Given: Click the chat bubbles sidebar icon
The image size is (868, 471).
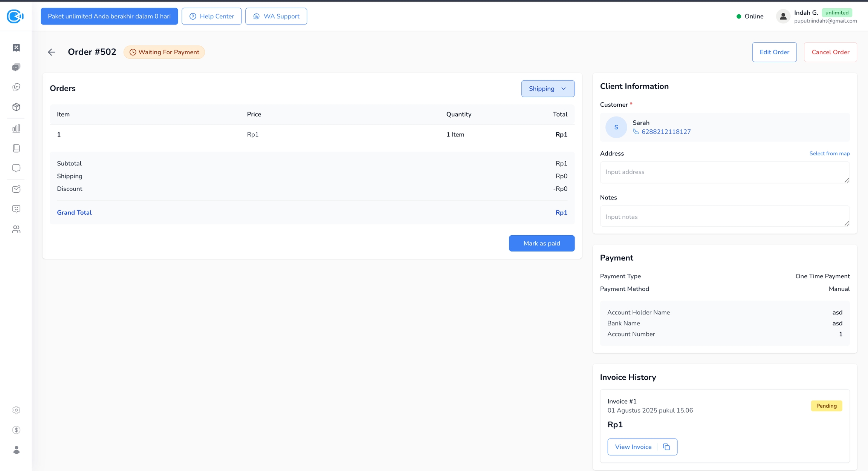Looking at the screenshot, I should (16, 68).
